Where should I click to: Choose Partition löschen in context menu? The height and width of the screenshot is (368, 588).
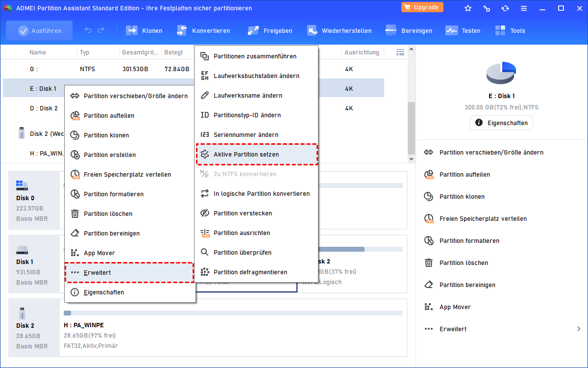pyautogui.click(x=130, y=214)
